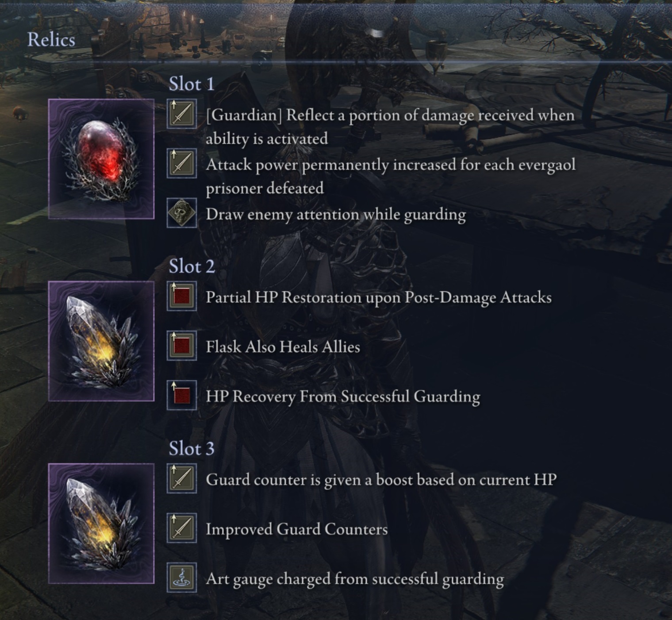Select sword icon for Guard counter boost based on HP
672x620 pixels.
(x=182, y=479)
